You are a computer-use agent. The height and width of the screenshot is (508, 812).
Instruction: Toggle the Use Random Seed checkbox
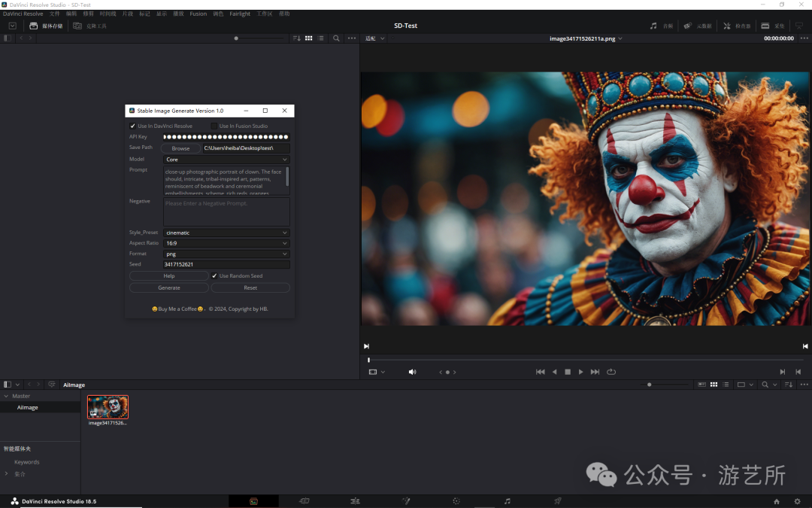214,276
